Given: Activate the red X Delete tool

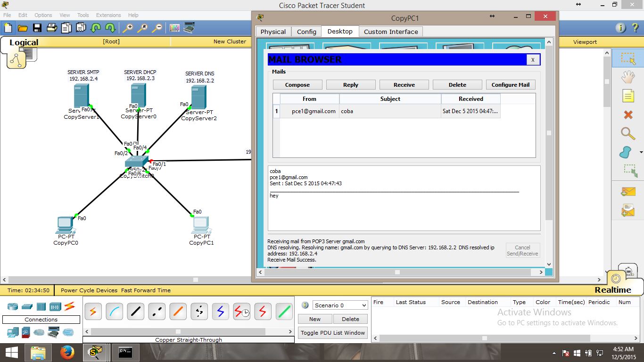Looking at the screenshot, I should point(627,115).
